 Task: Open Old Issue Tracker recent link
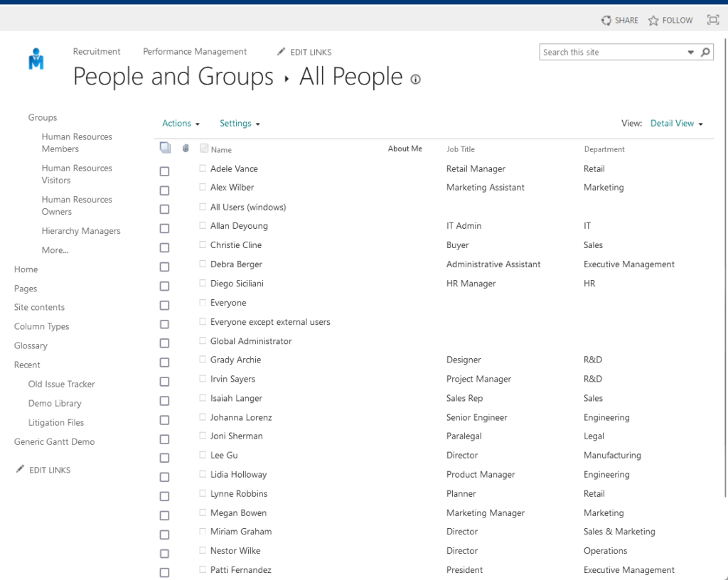point(61,385)
